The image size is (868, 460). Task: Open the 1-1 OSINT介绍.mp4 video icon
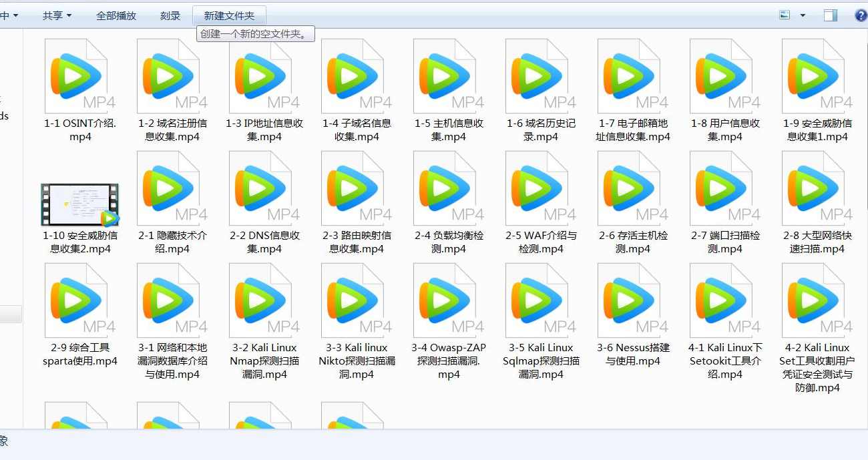pyautogui.click(x=78, y=73)
